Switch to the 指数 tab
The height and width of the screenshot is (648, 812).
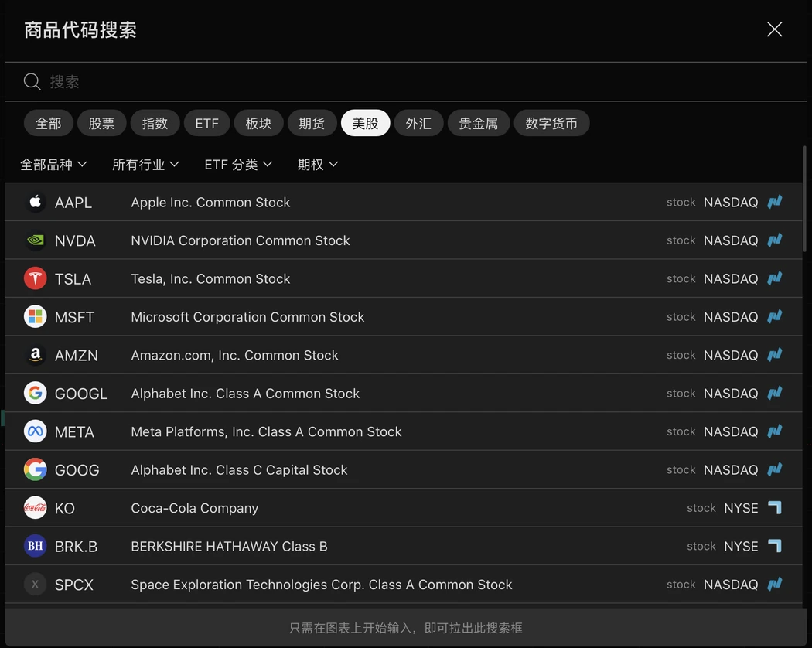(x=155, y=123)
